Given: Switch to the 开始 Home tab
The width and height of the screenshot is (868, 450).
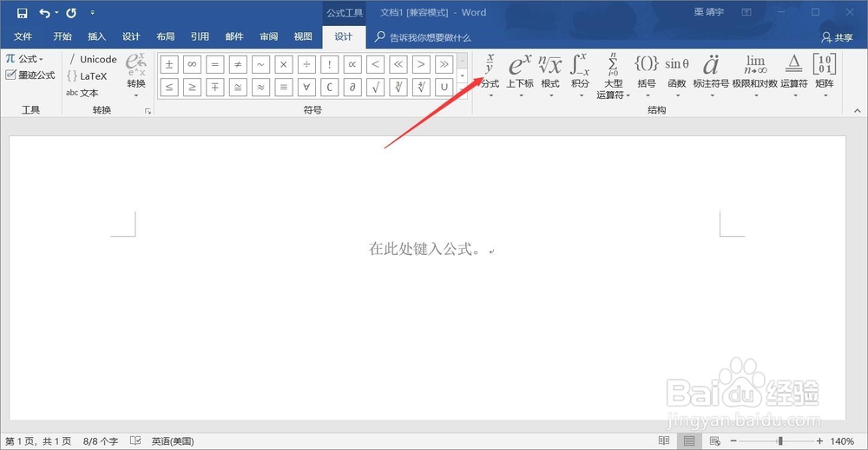Looking at the screenshot, I should (x=62, y=36).
